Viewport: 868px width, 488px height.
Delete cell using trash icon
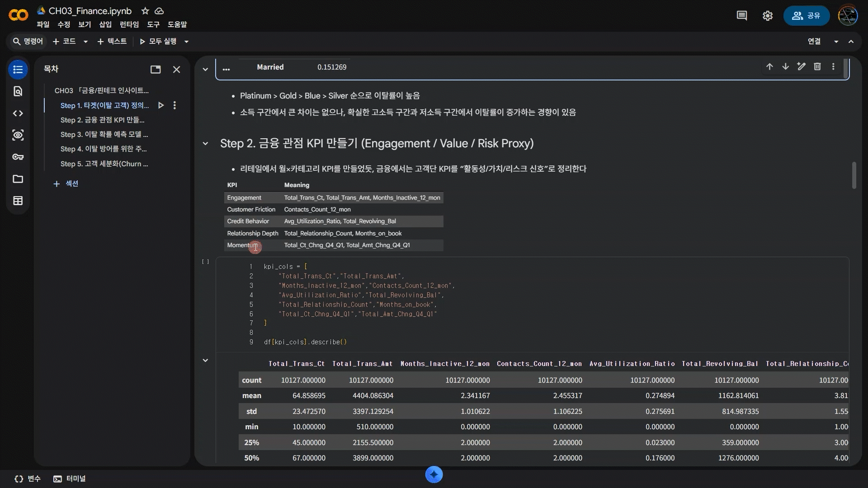817,67
